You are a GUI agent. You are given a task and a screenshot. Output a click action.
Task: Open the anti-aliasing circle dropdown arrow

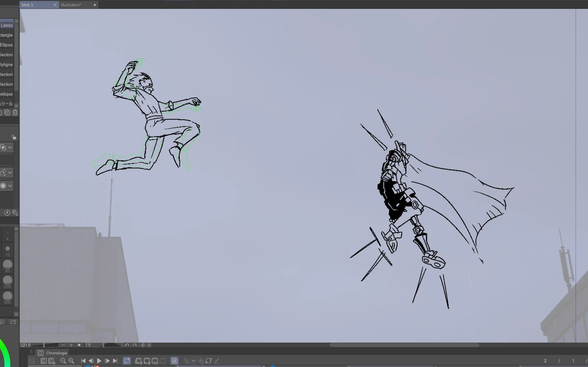[10, 186]
